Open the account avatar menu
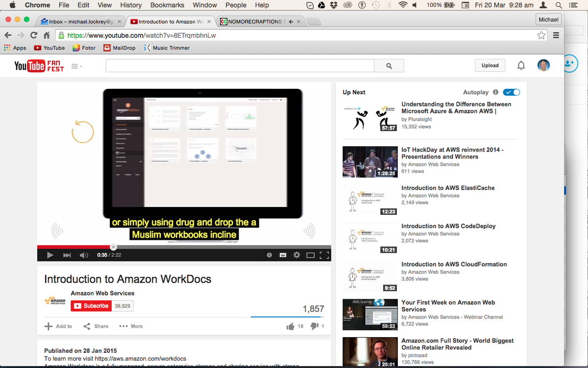Image resolution: width=588 pixels, height=368 pixels. tap(543, 65)
